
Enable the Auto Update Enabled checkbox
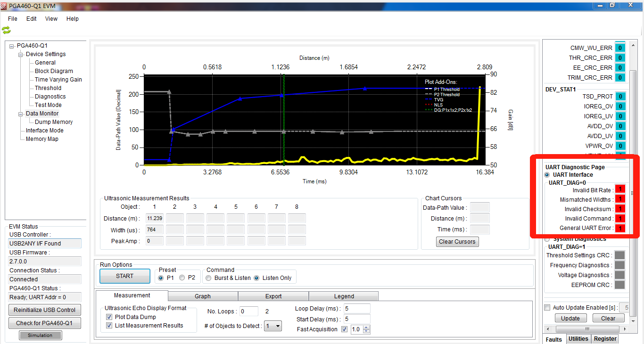coord(547,307)
